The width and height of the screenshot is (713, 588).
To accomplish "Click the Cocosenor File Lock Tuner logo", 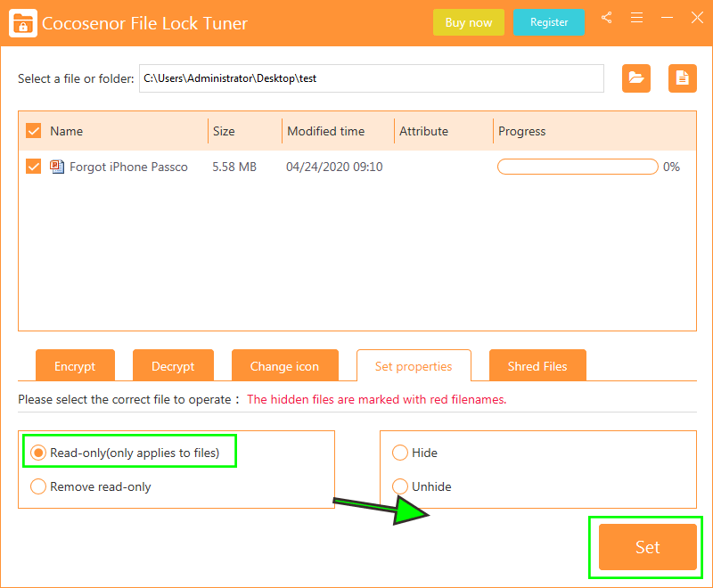I will [23, 23].
